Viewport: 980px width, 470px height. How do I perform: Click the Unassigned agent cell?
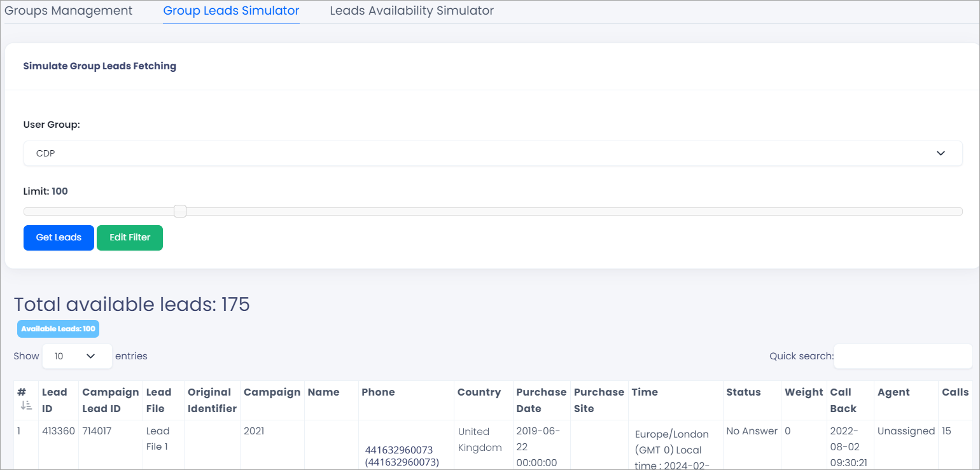906,431
